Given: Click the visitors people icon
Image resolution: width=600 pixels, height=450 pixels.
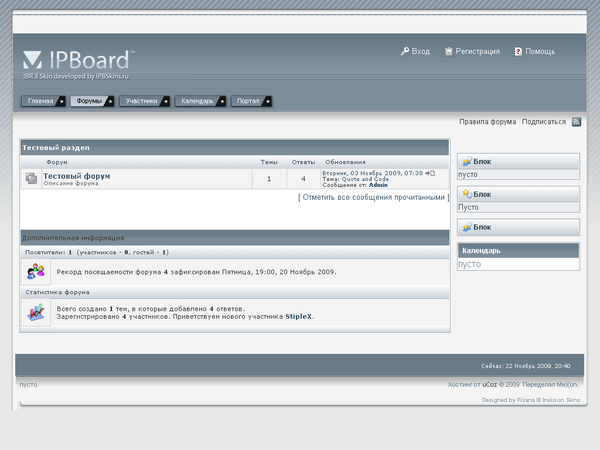Looking at the screenshot, I should point(36,272).
